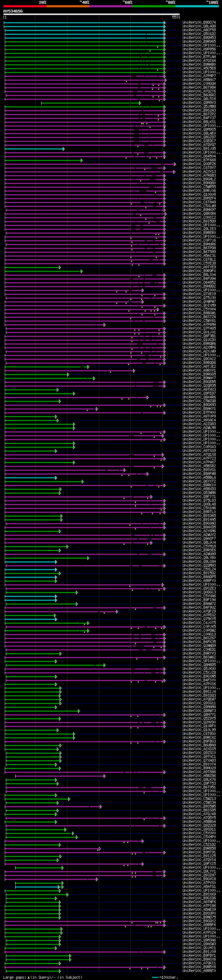This screenshot has width=222, height=980.
Task: Select the UniRef100_A9RNT0 label
Action: click(x=199, y=971)
